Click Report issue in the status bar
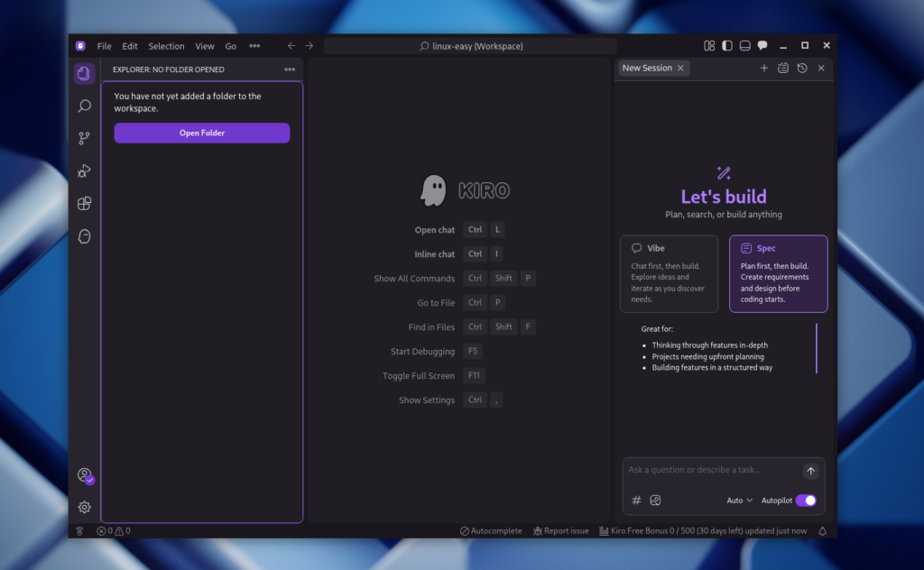The image size is (924, 570). [x=560, y=530]
